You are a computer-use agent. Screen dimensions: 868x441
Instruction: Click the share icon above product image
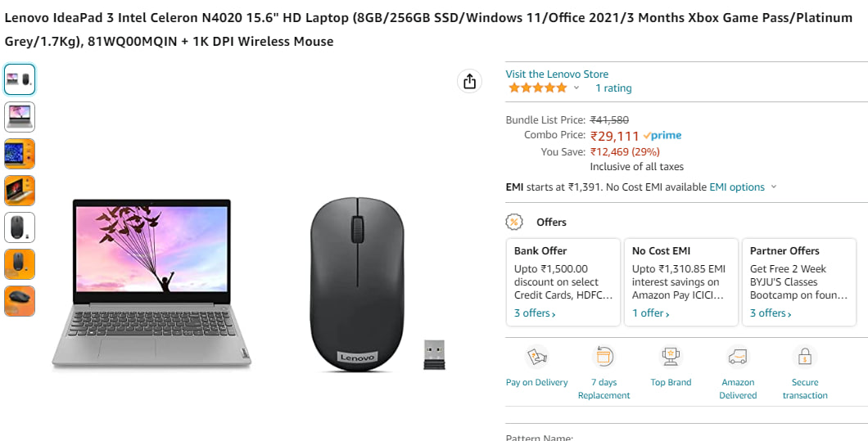coord(469,81)
